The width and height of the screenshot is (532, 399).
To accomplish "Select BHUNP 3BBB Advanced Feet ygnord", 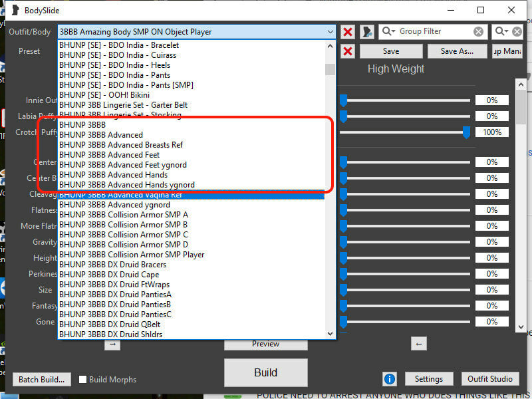I will pyautogui.click(x=191, y=165).
